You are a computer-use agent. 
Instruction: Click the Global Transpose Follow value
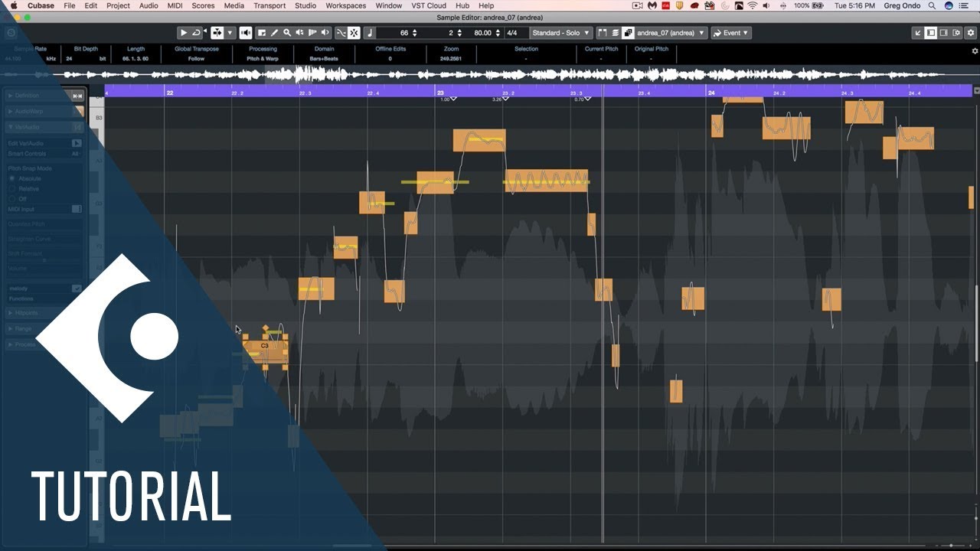point(197,58)
